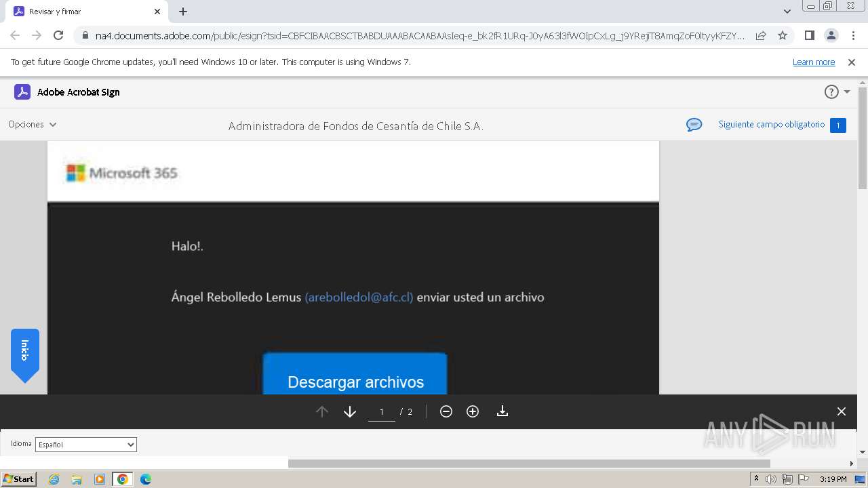
Task: Open the Idioma language dropdown
Action: tap(86, 445)
